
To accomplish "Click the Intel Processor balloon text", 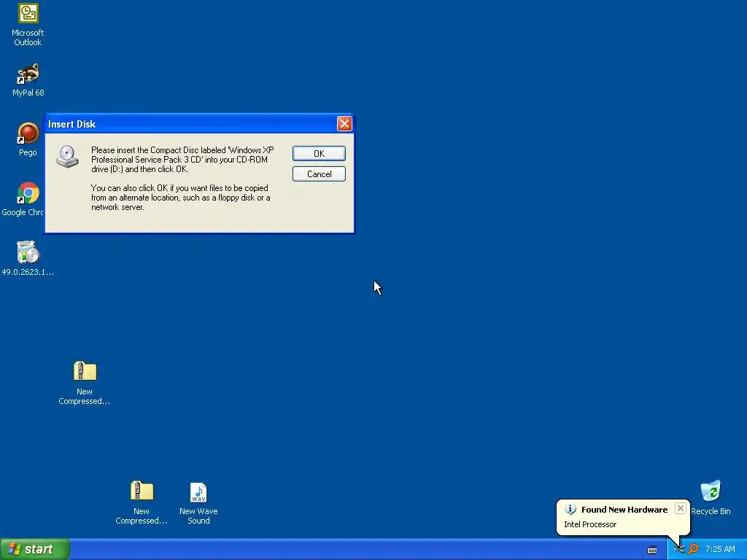I will pos(590,524).
